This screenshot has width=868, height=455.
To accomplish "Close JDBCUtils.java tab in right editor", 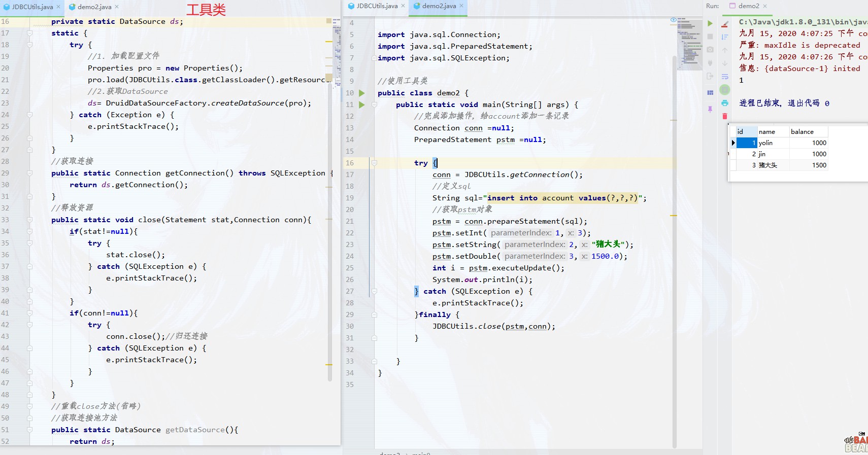I will [403, 6].
